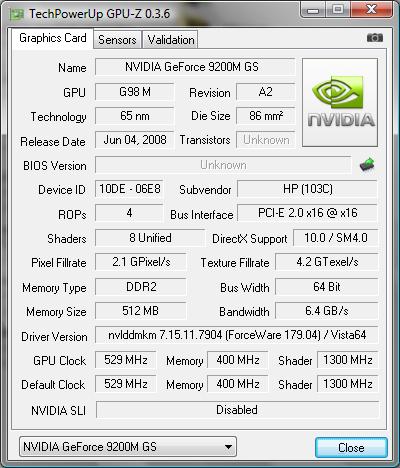400x468 pixels.
Task: Click Default Clock row's Memory 400 MHz field
Action: click(238, 384)
